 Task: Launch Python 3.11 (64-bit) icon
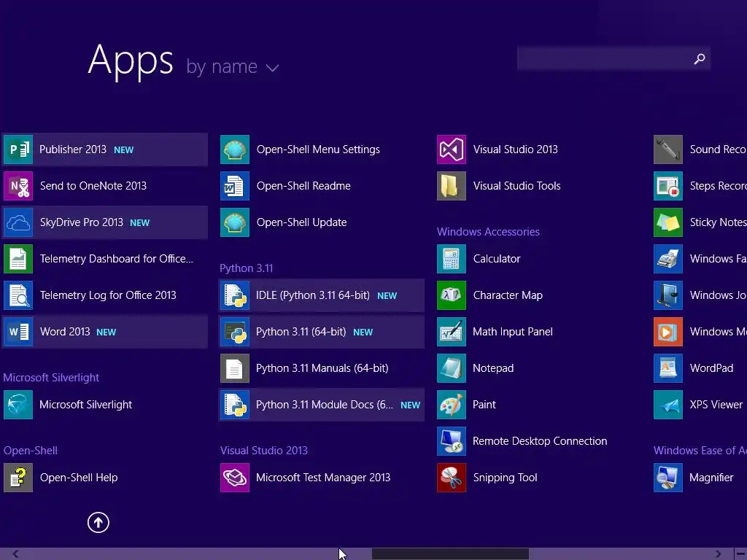(235, 332)
